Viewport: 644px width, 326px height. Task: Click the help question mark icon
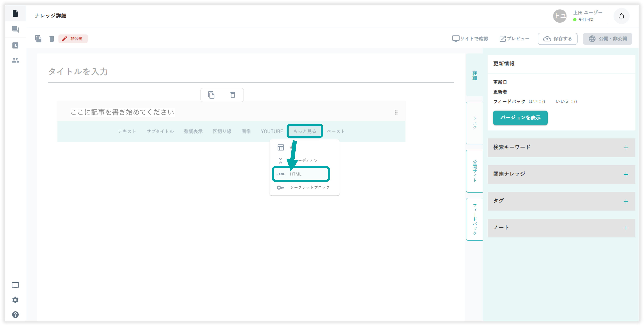[15, 314]
